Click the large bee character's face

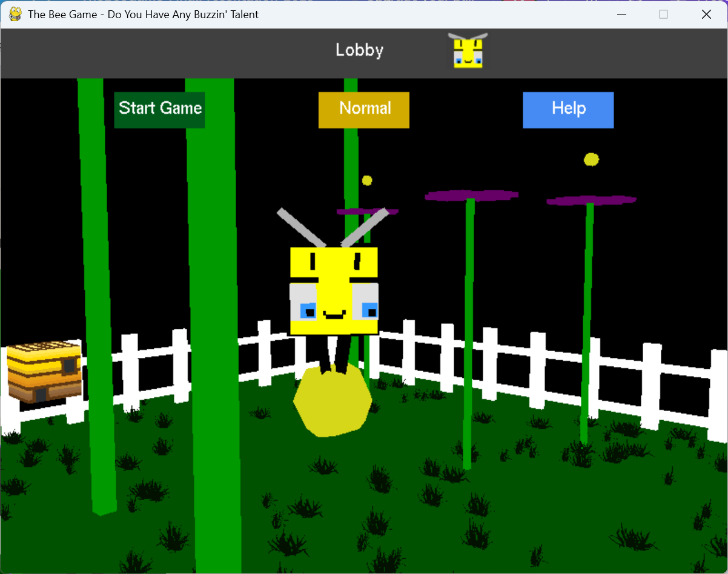click(x=334, y=291)
